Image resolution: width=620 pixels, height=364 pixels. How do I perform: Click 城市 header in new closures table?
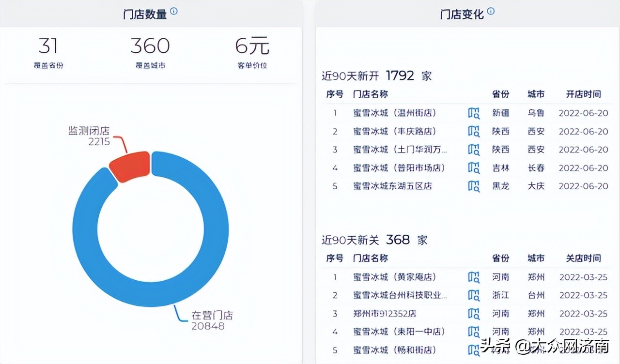point(536,258)
